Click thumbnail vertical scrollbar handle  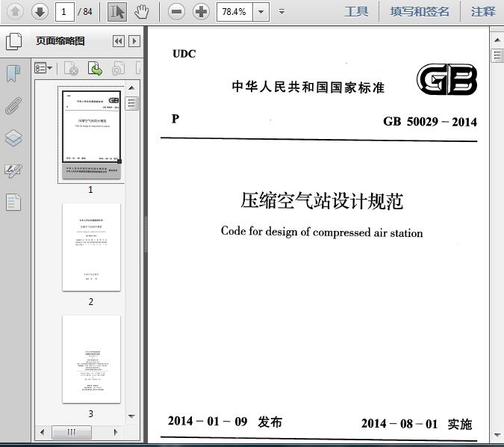pos(131,103)
